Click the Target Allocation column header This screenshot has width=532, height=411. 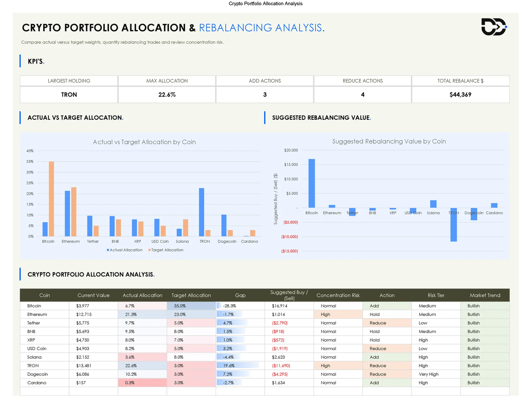pos(191,295)
